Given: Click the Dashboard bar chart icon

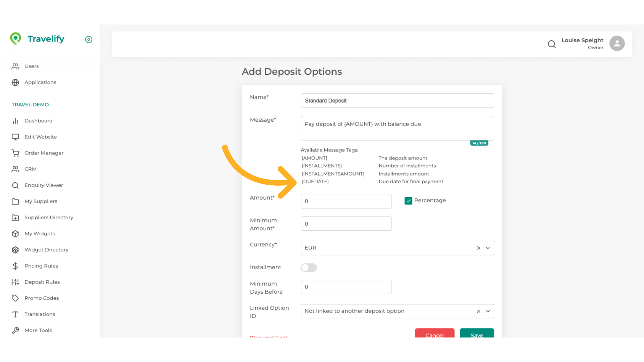Looking at the screenshot, I should pyautogui.click(x=15, y=121).
